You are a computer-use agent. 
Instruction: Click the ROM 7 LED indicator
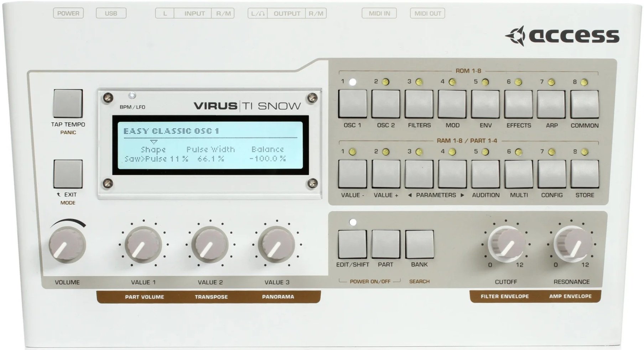click(x=551, y=82)
